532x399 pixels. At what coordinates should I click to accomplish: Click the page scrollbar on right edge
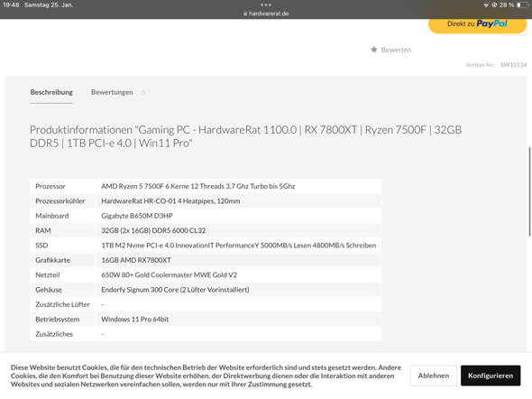click(529, 191)
